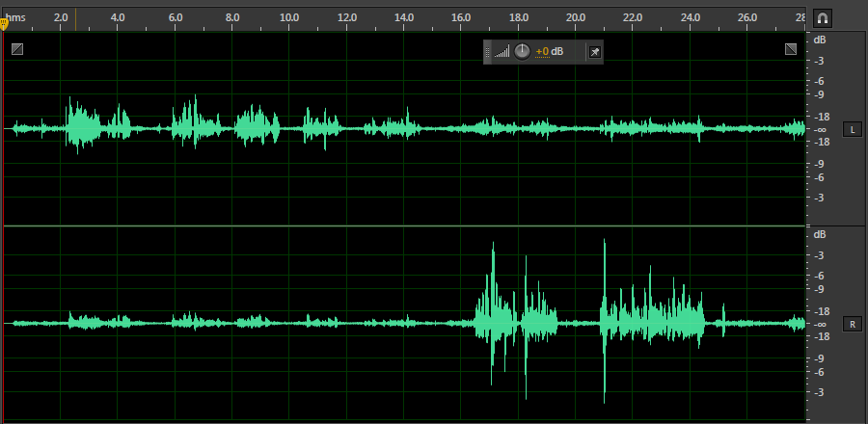The height and width of the screenshot is (424, 868).
Task: Click the 8.0 mark on time ruler
Action: pos(232,17)
